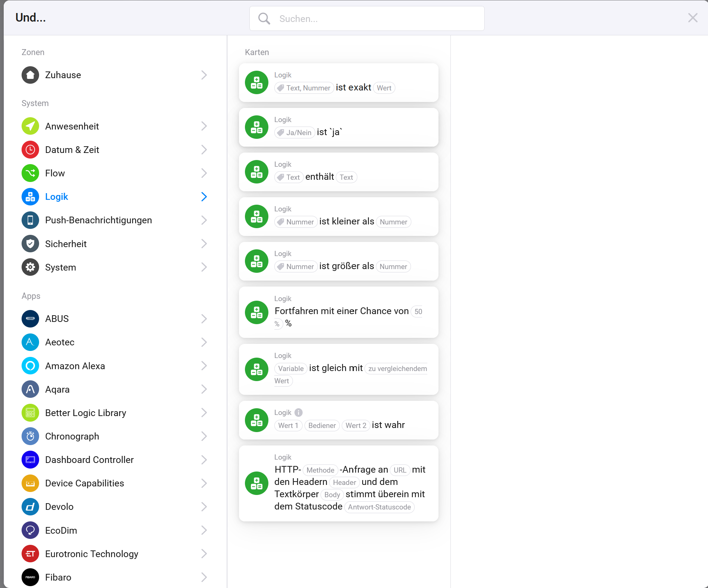This screenshot has height=588, width=708.
Task: Select 'Wert 1 Bediener Wert 2 ist wahr' card
Action: (x=339, y=420)
